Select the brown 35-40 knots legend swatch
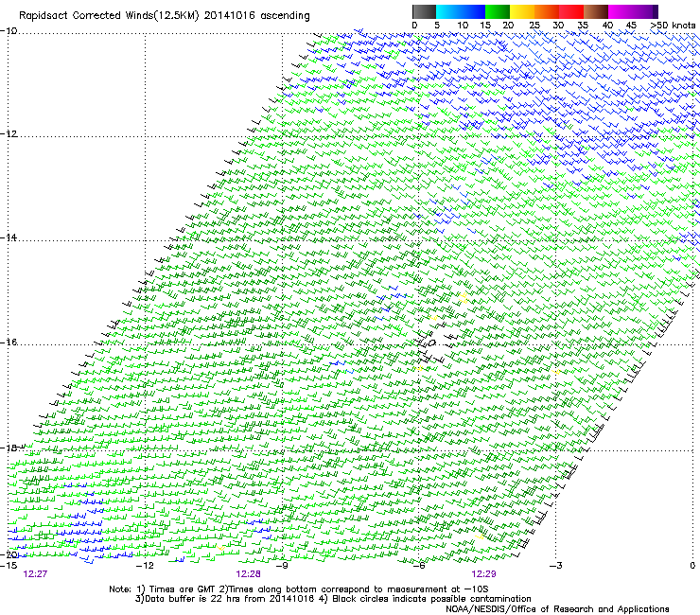The image size is (700, 615). point(596,11)
